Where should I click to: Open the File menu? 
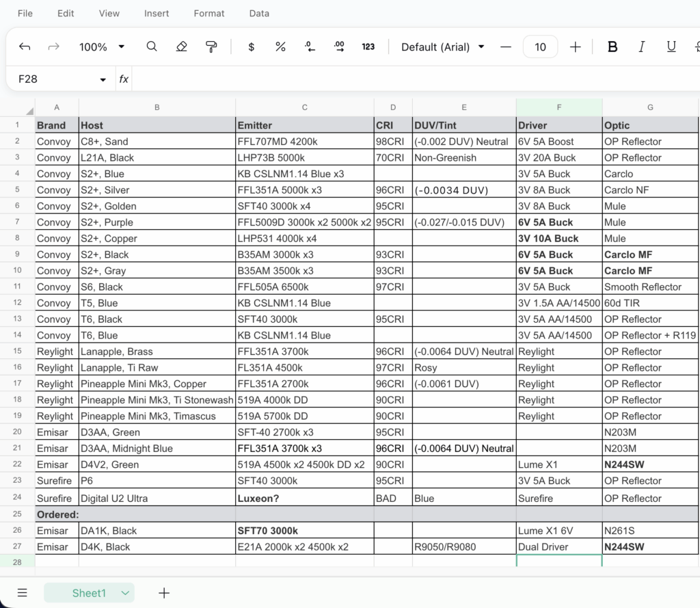pos(25,14)
